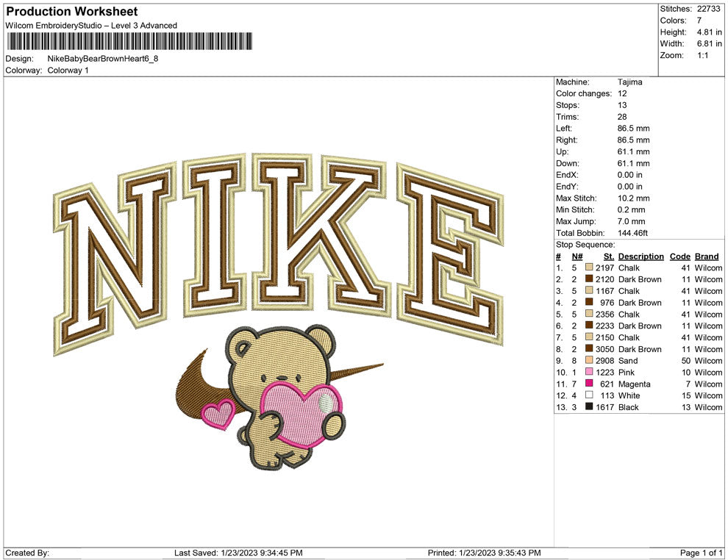Viewport: 728px width, 560px height.
Task: Click the Width value 6.81 in
Action: [709, 43]
